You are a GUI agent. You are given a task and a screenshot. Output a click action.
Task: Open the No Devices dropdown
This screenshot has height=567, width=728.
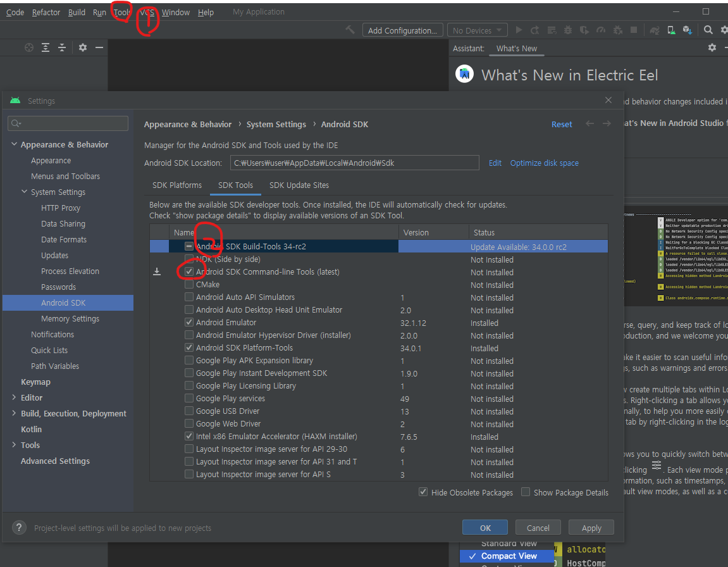click(x=478, y=30)
